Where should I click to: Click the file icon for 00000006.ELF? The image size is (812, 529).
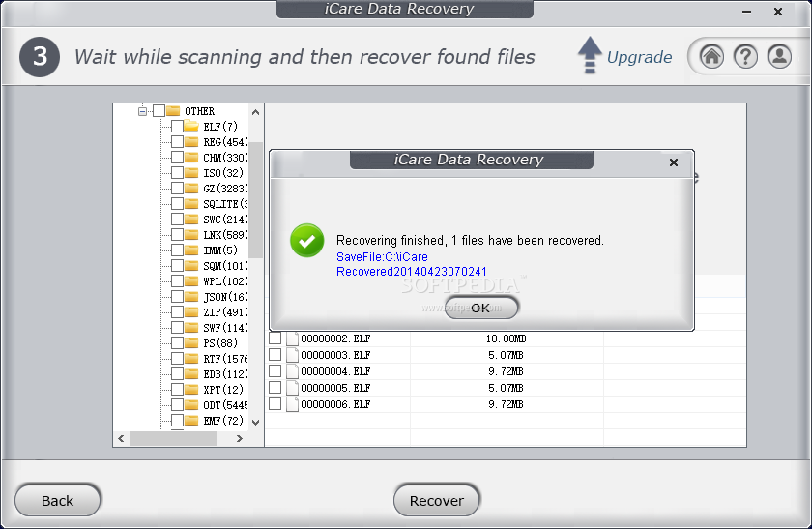293,404
